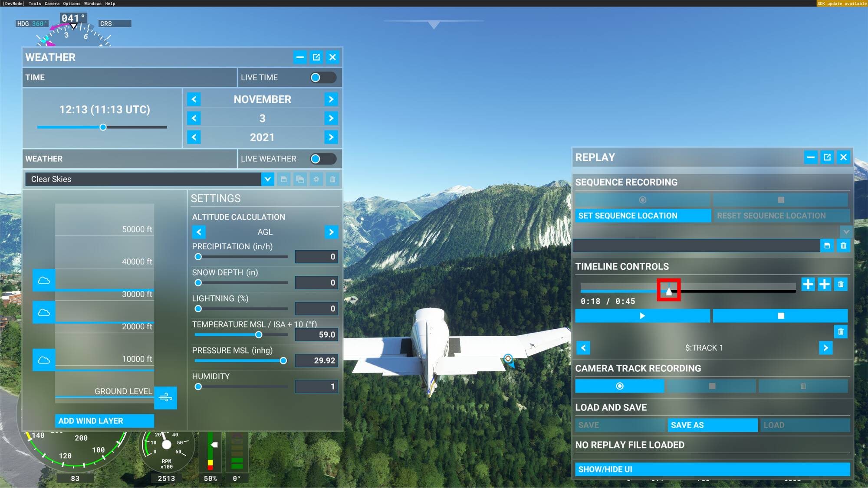The image size is (868, 488).
Task: Expand the sequence selection dropdown
Action: coord(845,232)
